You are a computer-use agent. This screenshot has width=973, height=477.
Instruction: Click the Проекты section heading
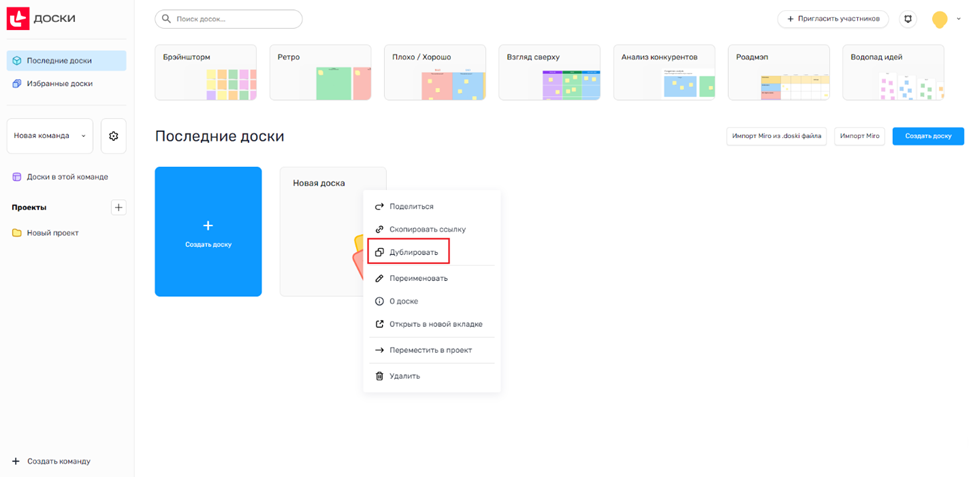29,207
